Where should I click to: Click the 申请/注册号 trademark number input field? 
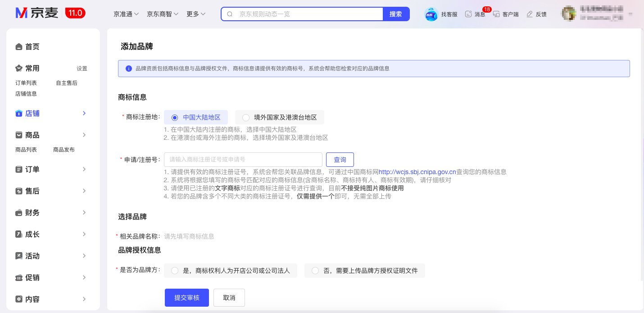(x=243, y=160)
